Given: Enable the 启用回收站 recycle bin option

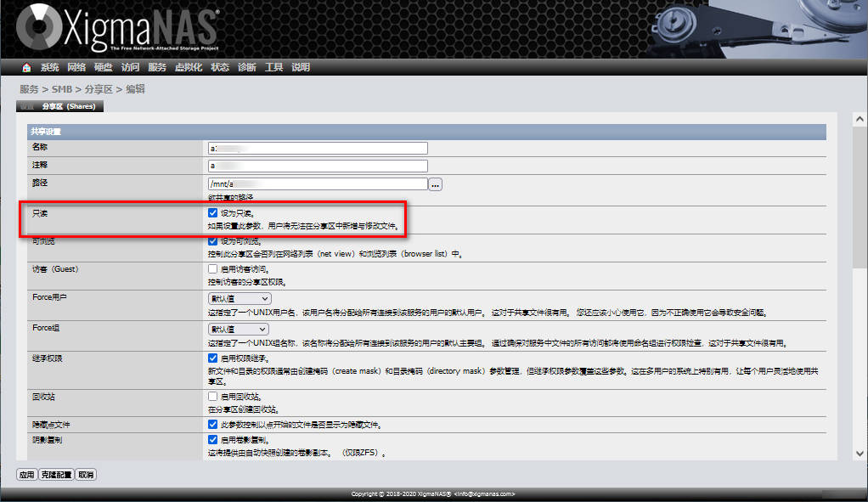Looking at the screenshot, I should pyautogui.click(x=213, y=395).
